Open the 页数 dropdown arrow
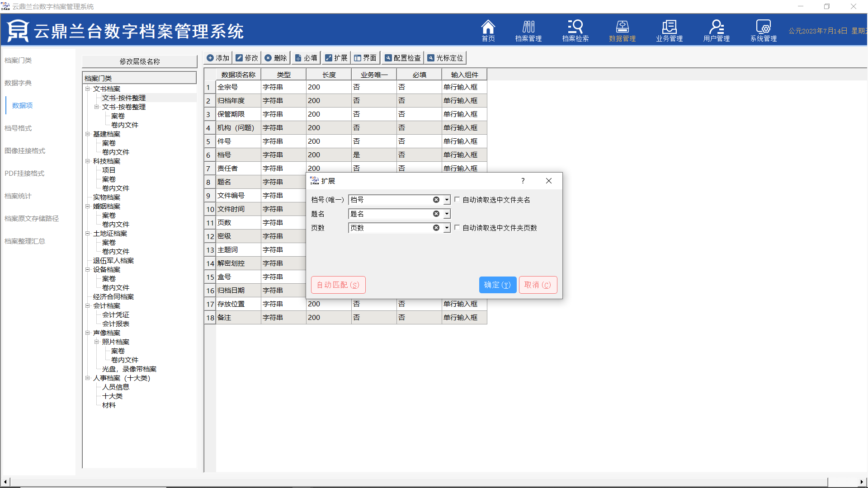 pos(447,228)
